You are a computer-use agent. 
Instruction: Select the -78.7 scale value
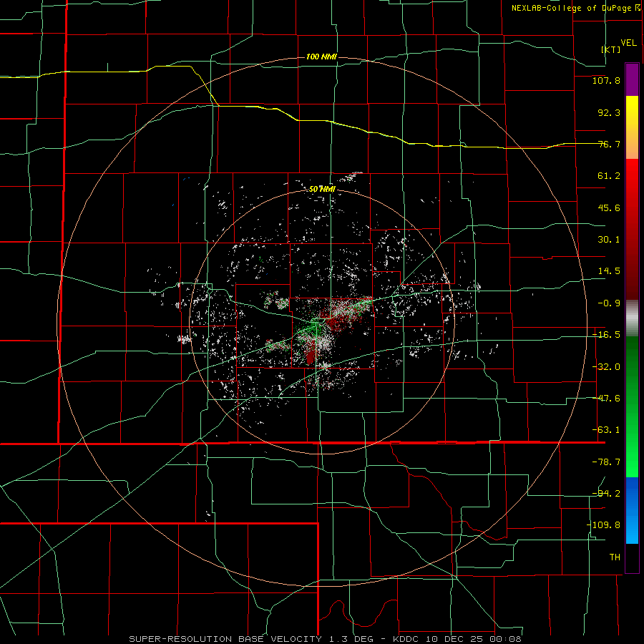click(606, 462)
